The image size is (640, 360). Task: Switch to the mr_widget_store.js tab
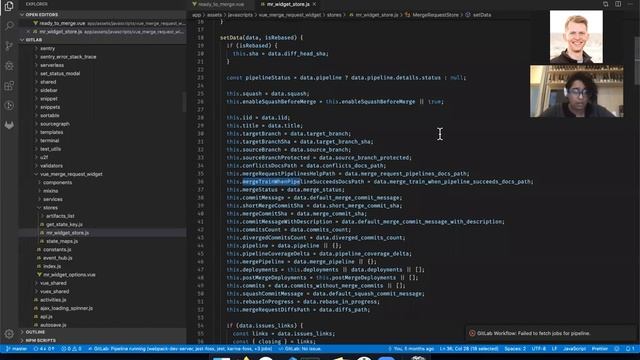[288, 4]
